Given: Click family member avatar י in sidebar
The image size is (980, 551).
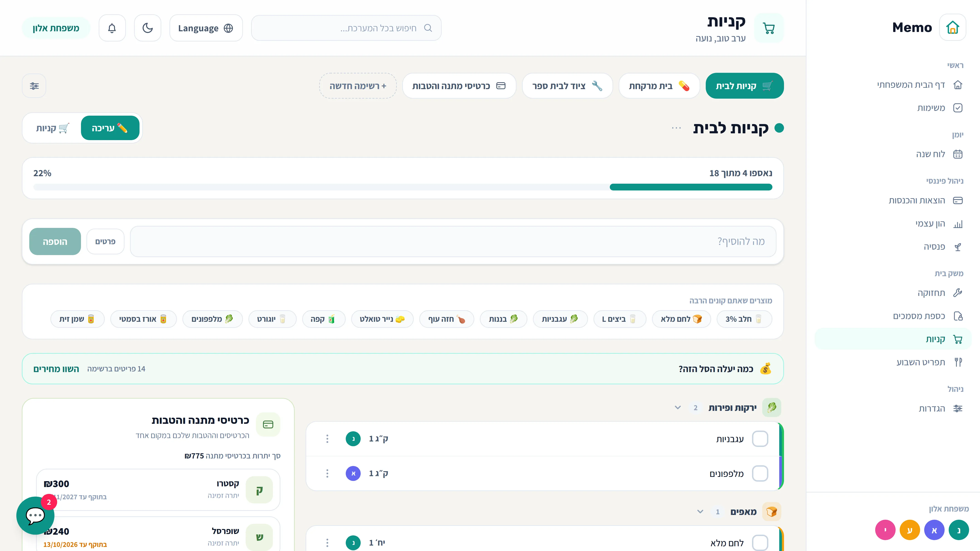Looking at the screenshot, I should tap(885, 530).
